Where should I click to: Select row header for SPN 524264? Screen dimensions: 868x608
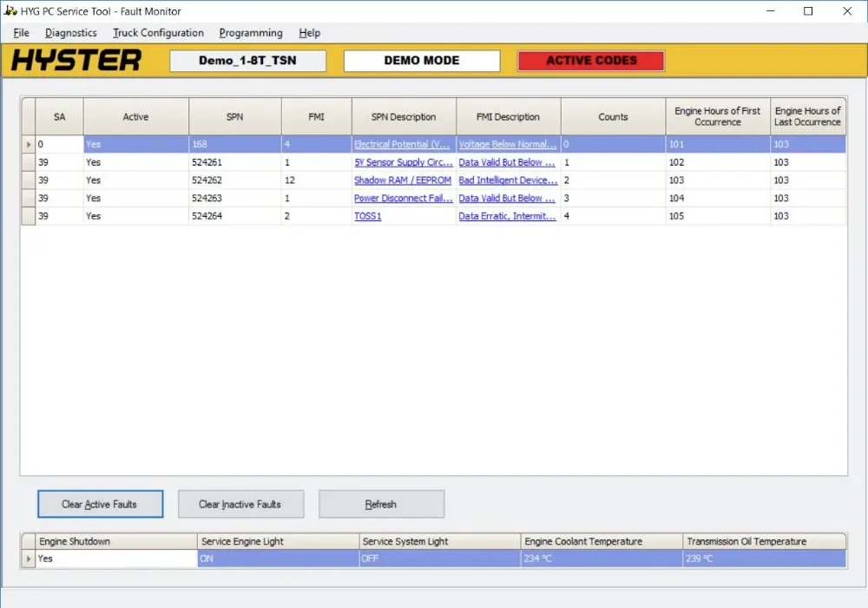pos(29,216)
